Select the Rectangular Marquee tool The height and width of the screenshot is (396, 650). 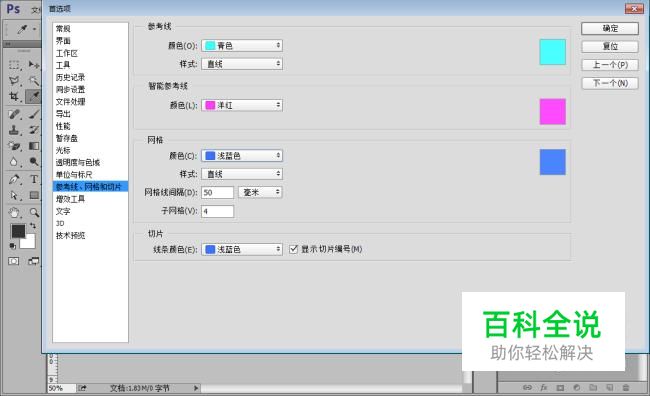[14, 65]
